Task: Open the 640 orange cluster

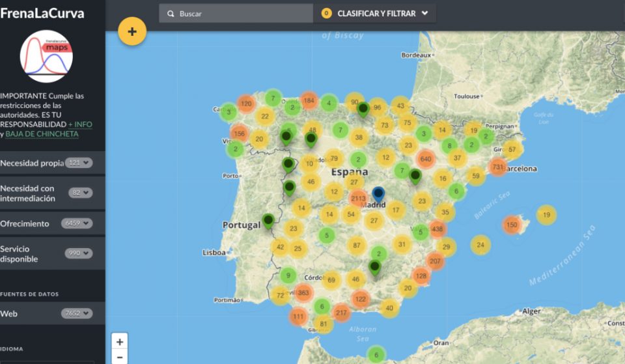Action: [426, 159]
